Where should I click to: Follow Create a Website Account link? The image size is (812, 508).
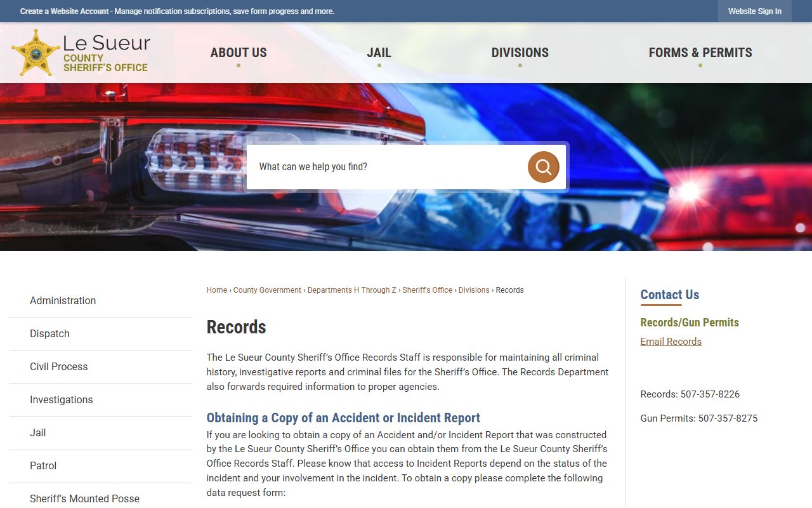[x=65, y=11]
